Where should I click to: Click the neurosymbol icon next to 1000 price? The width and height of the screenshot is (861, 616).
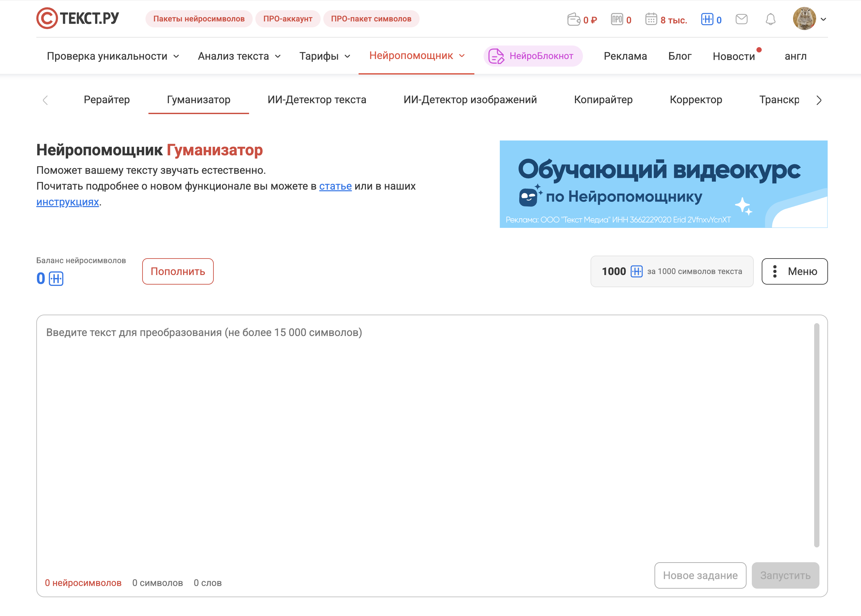click(636, 272)
